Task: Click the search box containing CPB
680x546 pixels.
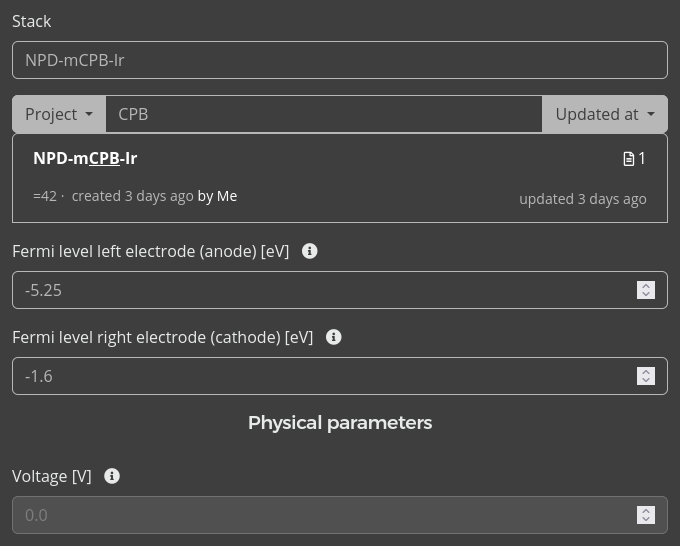Action: (323, 114)
